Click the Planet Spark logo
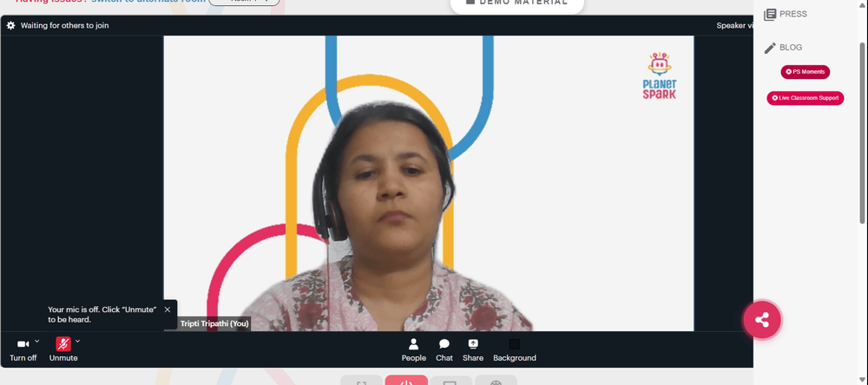 point(660,75)
